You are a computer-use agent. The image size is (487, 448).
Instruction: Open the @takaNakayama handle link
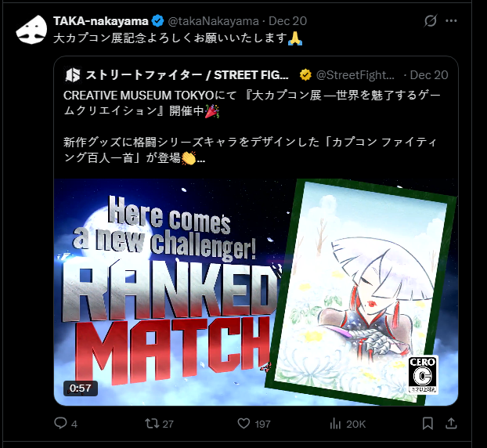[x=214, y=21]
